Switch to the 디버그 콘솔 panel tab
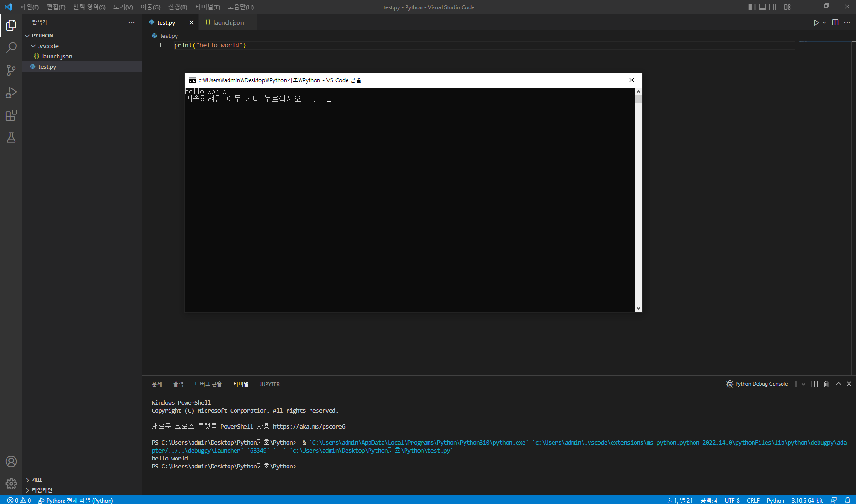 point(208,384)
